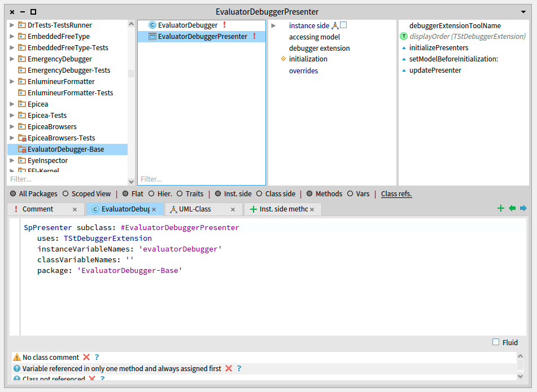Choose the Hier. radio option

tap(152, 194)
